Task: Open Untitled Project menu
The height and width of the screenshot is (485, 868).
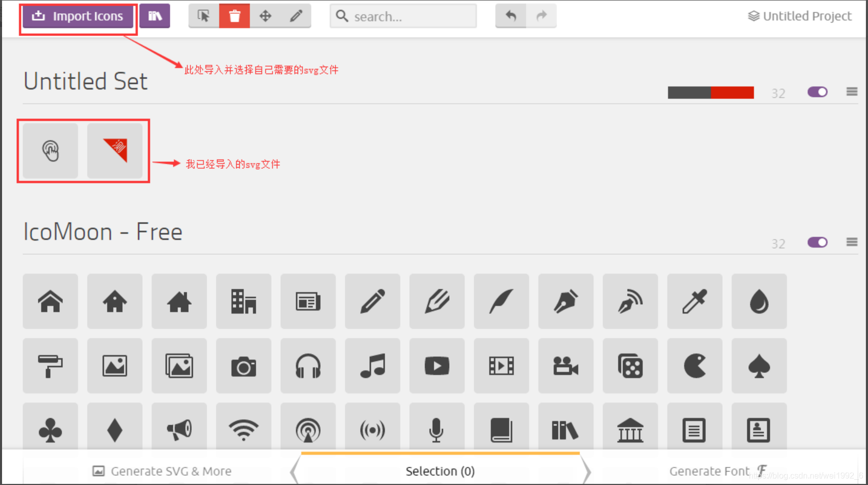Action: [800, 16]
